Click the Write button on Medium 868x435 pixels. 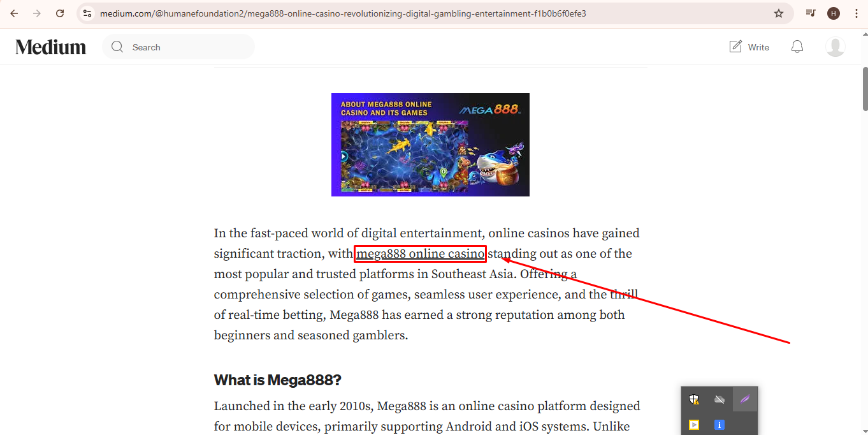pyautogui.click(x=749, y=47)
